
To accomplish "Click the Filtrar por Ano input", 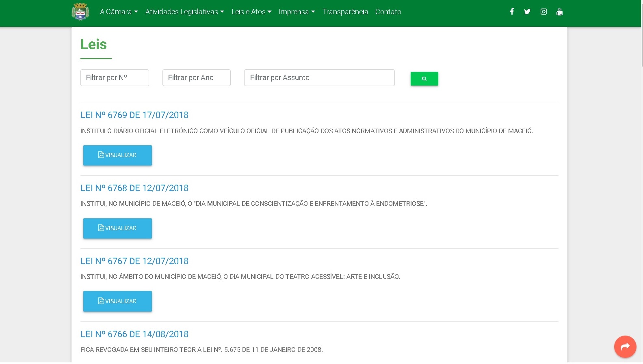I will 196,78.
